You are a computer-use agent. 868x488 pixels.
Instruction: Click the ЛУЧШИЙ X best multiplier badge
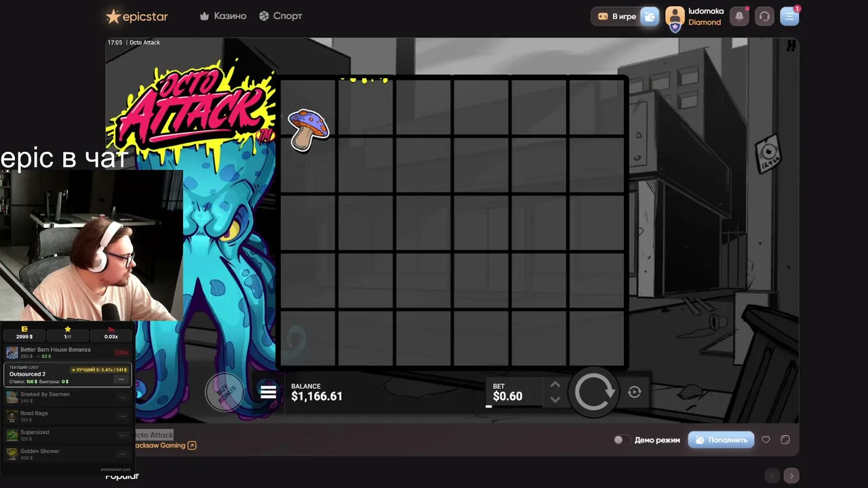(100, 370)
